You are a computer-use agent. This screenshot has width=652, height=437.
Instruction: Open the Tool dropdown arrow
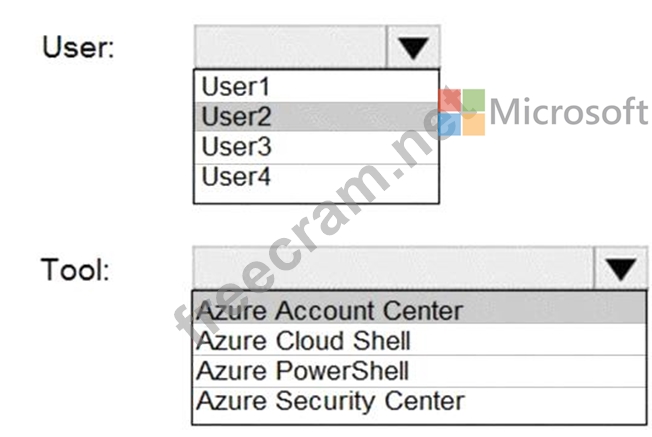pos(621,268)
